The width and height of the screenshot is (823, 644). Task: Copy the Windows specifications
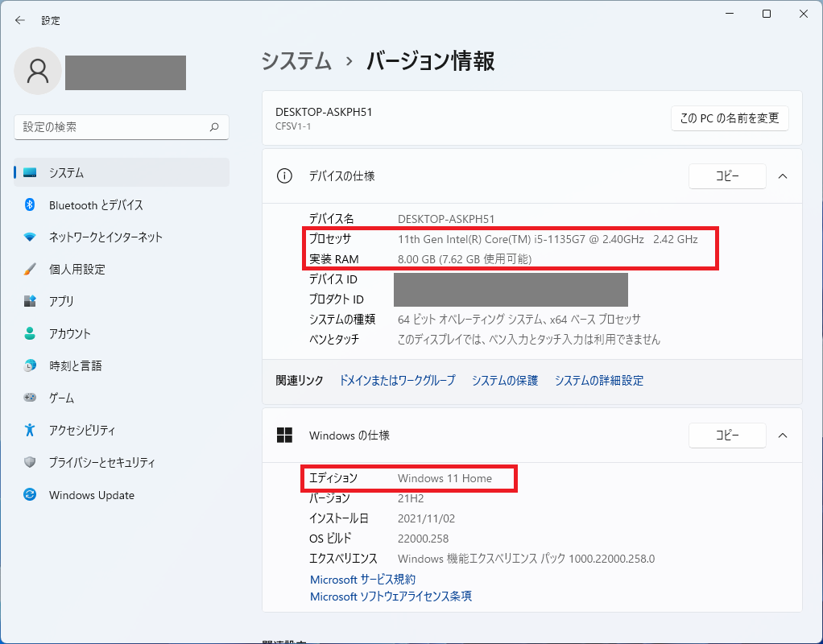[727, 436]
